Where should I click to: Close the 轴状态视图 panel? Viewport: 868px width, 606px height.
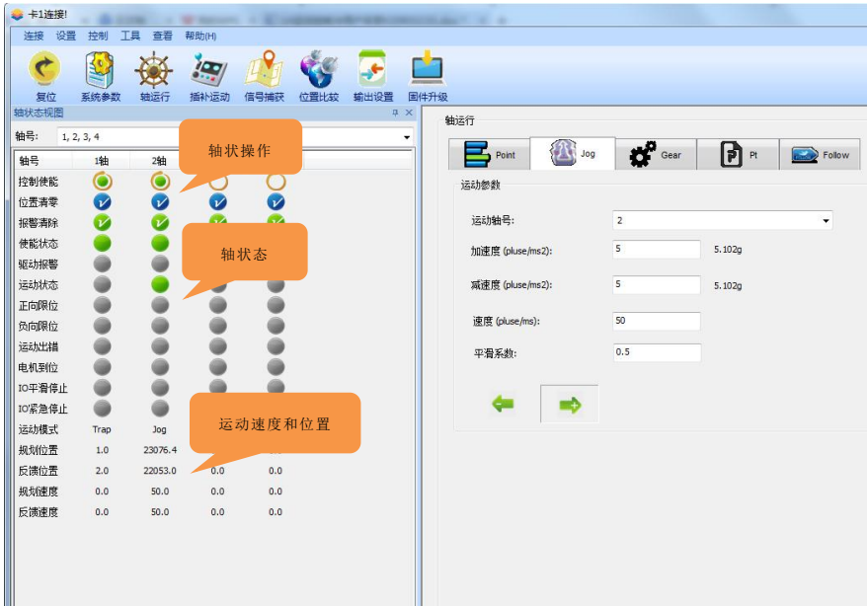tap(409, 114)
